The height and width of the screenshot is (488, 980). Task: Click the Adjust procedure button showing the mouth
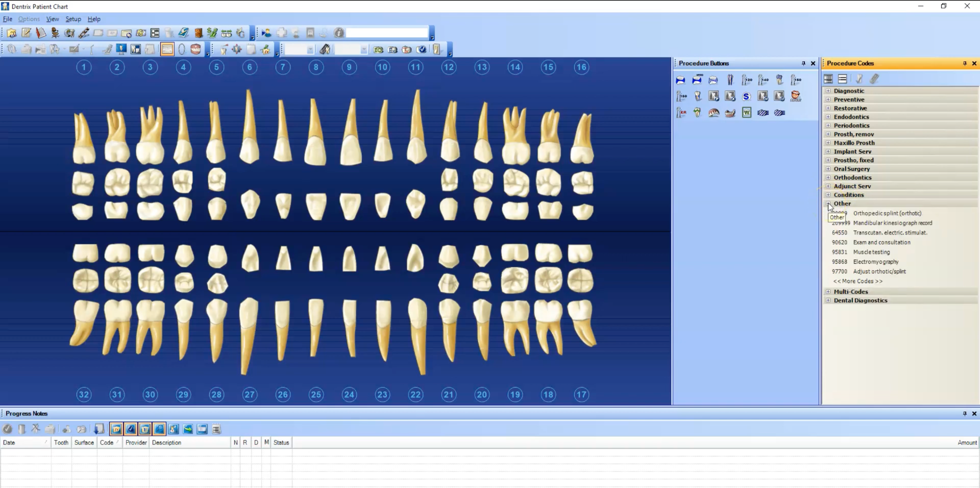(796, 96)
